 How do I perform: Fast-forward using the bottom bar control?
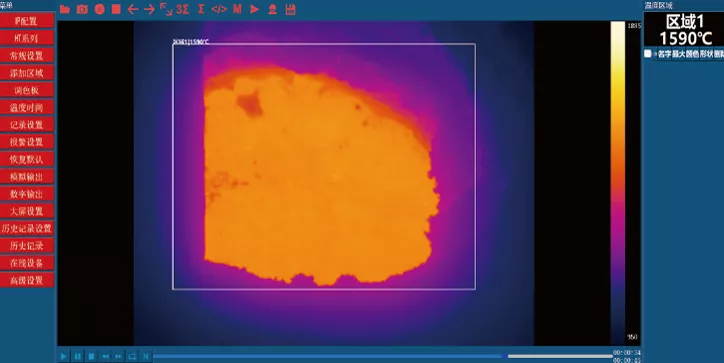click(119, 356)
